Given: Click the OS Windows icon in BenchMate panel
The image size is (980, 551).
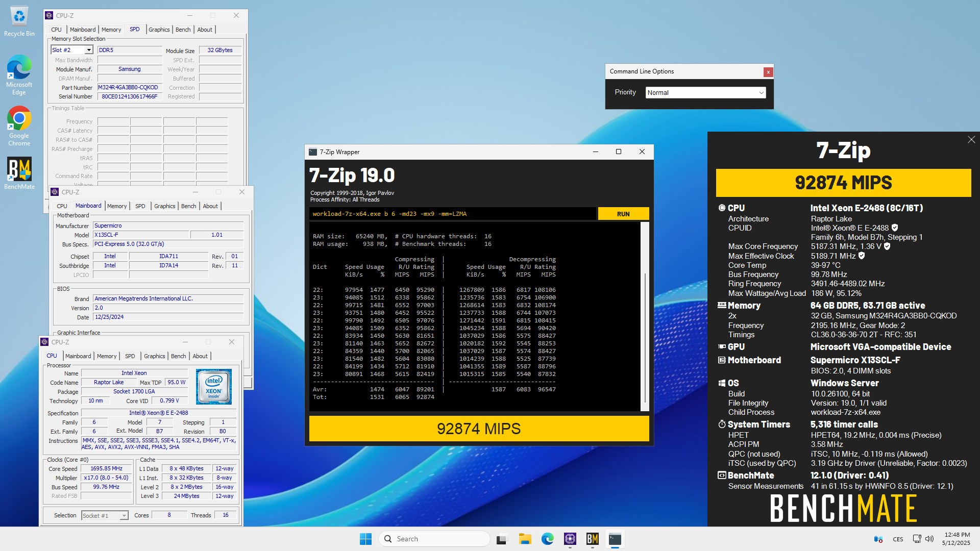Looking at the screenshot, I should tap(722, 383).
